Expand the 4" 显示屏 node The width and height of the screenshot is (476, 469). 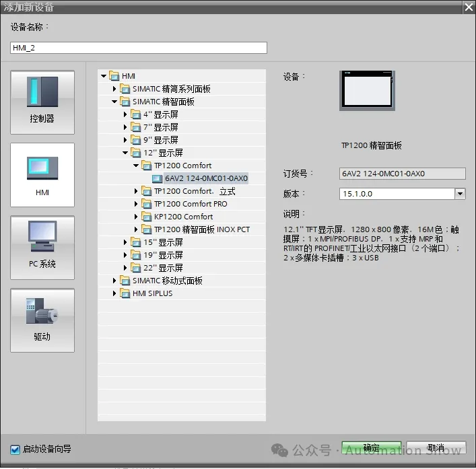[x=125, y=114]
